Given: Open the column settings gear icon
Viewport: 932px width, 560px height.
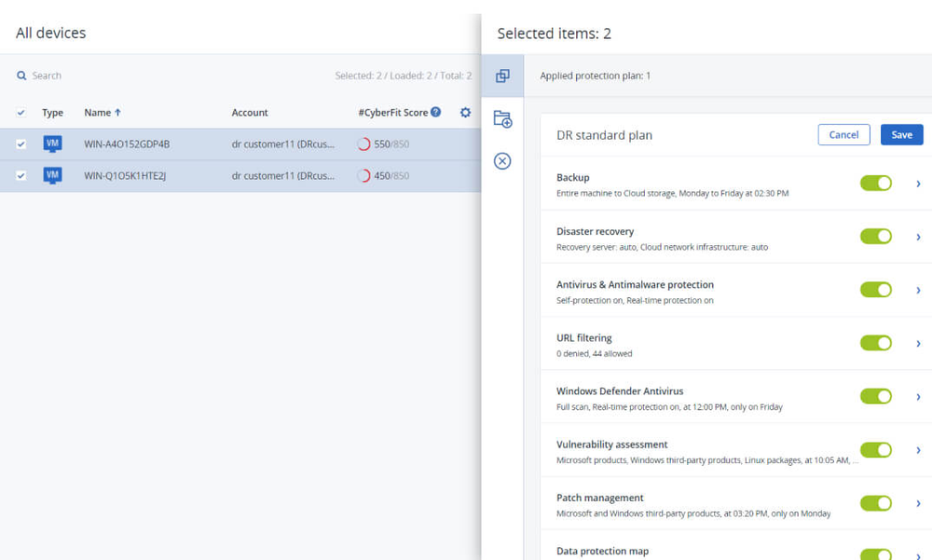Looking at the screenshot, I should pyautogui.click(x=465, y=112).
